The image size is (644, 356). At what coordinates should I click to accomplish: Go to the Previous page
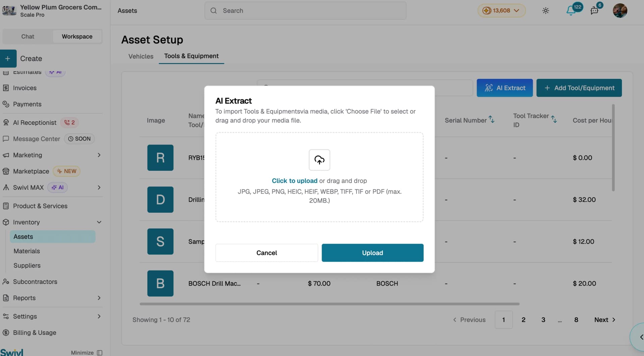point(469,320)
